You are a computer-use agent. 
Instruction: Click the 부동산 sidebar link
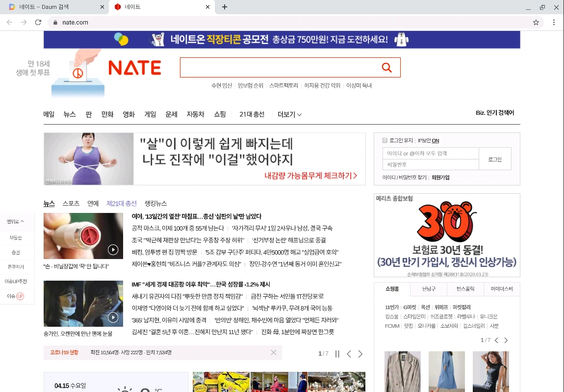(16, 237)
